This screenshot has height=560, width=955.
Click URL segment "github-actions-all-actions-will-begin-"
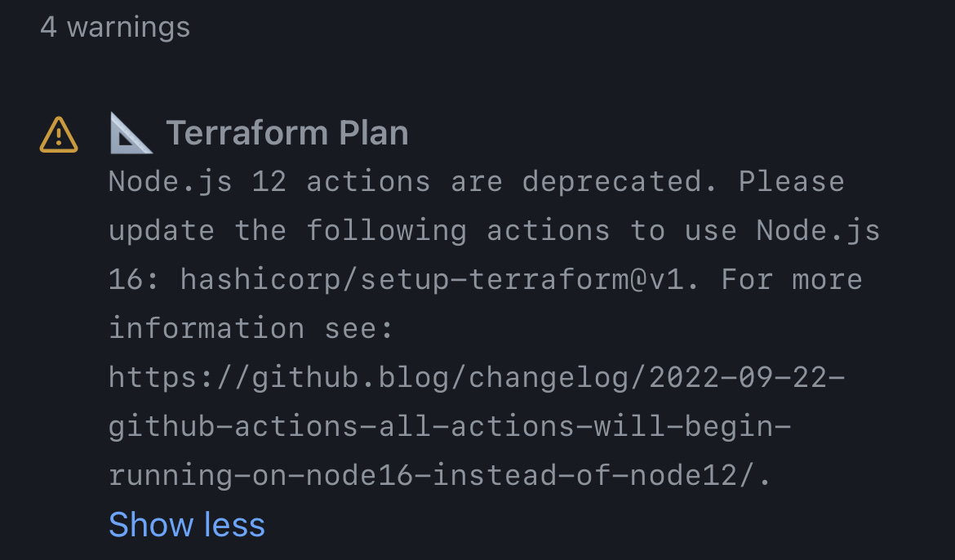point(450,427)
